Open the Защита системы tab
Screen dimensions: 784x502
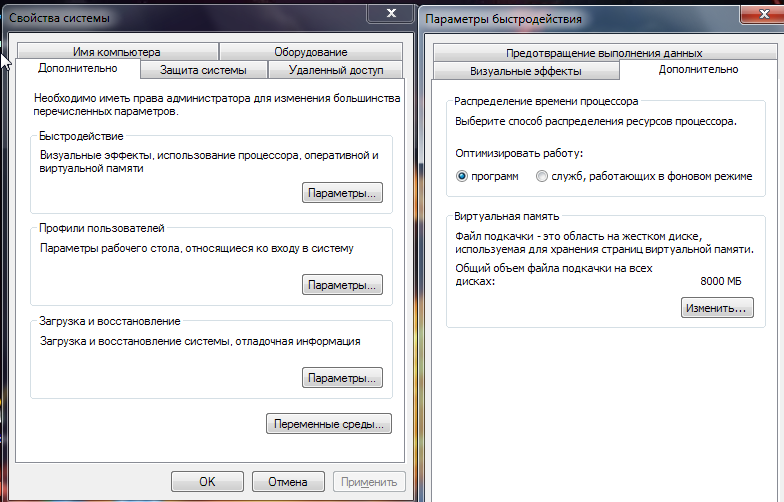(203, 70)
